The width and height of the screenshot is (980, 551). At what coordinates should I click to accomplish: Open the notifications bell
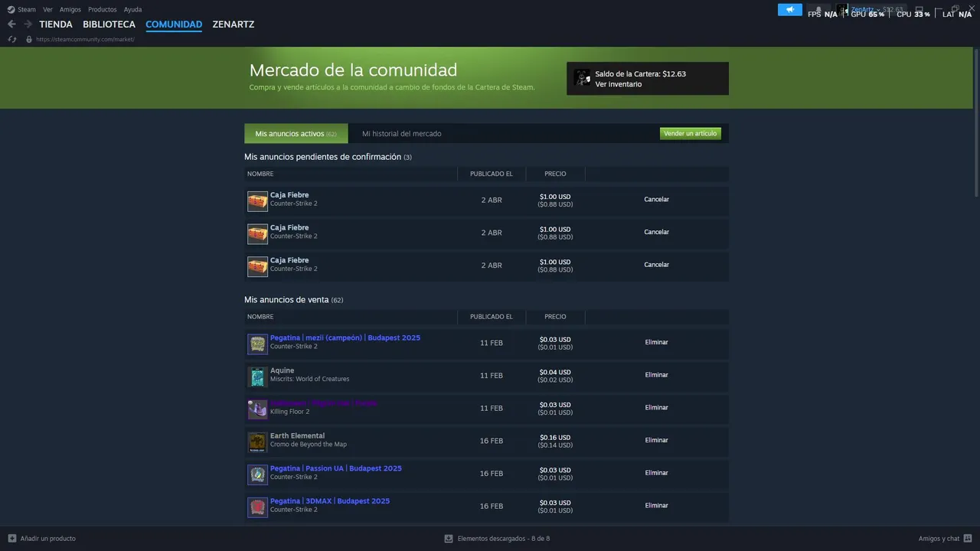818,10
